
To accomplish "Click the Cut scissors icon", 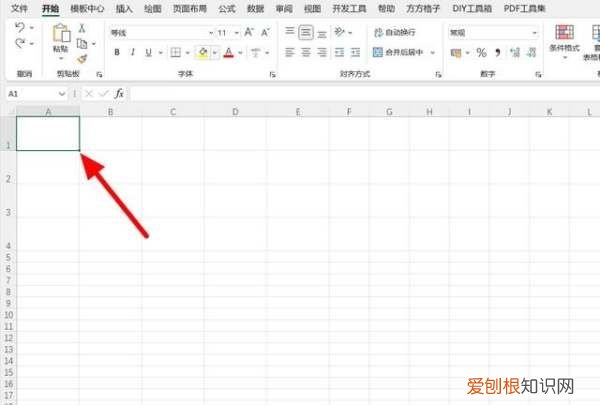I will click(82, 28).
